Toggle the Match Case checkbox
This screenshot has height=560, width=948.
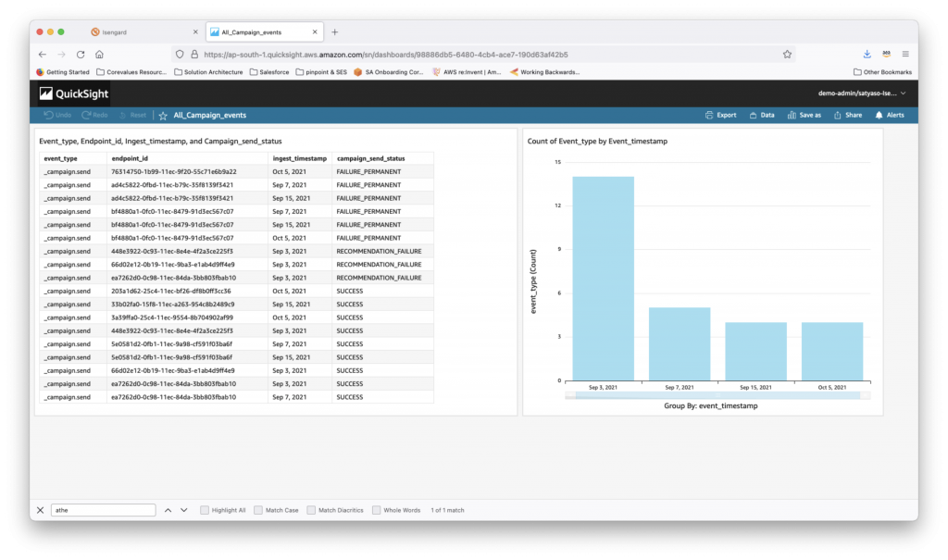(258, 510)
